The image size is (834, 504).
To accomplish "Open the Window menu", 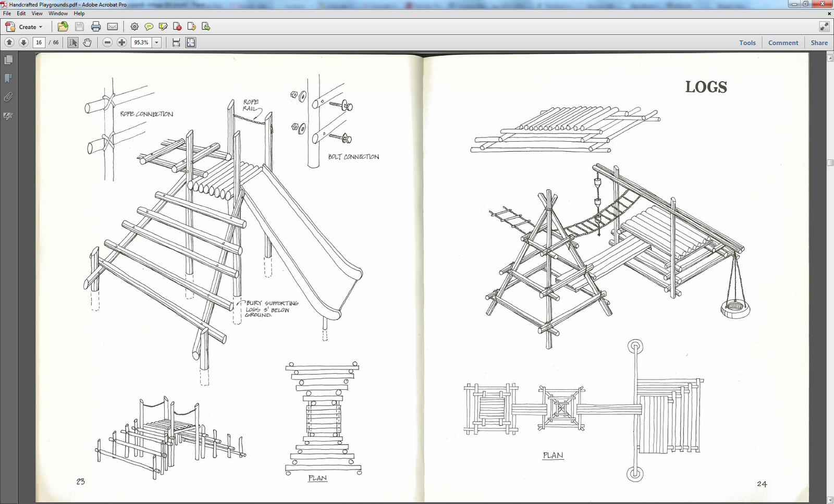I will pyautogui.click(x=58, y=14).
